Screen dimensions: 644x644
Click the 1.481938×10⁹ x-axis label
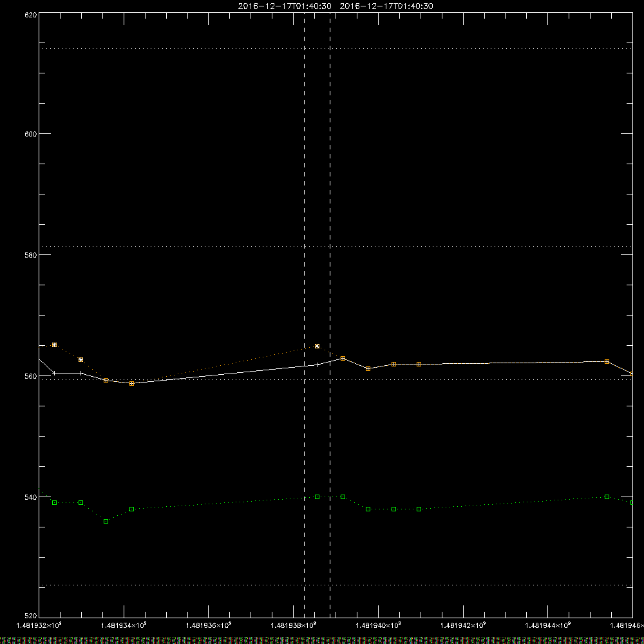293,625
